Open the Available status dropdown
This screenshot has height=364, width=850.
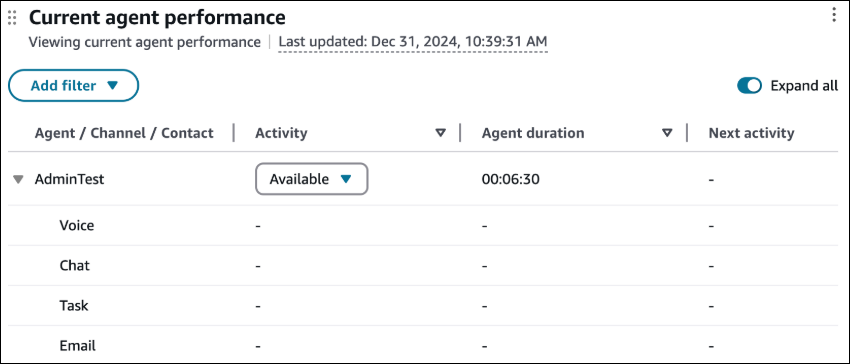click(x=312, y=179)
